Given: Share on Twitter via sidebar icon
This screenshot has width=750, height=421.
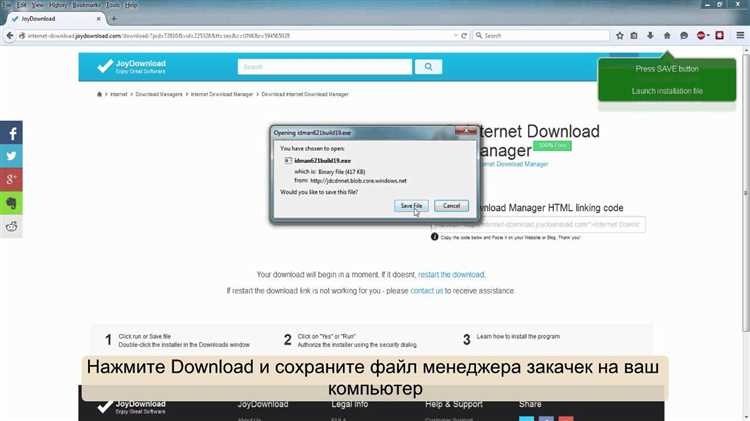Looking at the screenshot, I should pyautogui.click(x=11, y=156).
